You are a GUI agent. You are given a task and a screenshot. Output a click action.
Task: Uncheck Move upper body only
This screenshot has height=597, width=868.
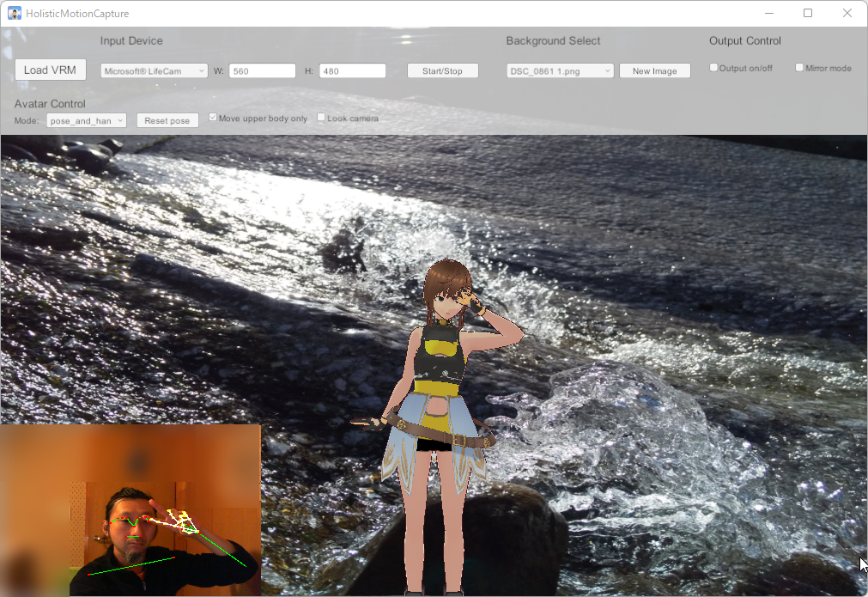click(212, 117)
